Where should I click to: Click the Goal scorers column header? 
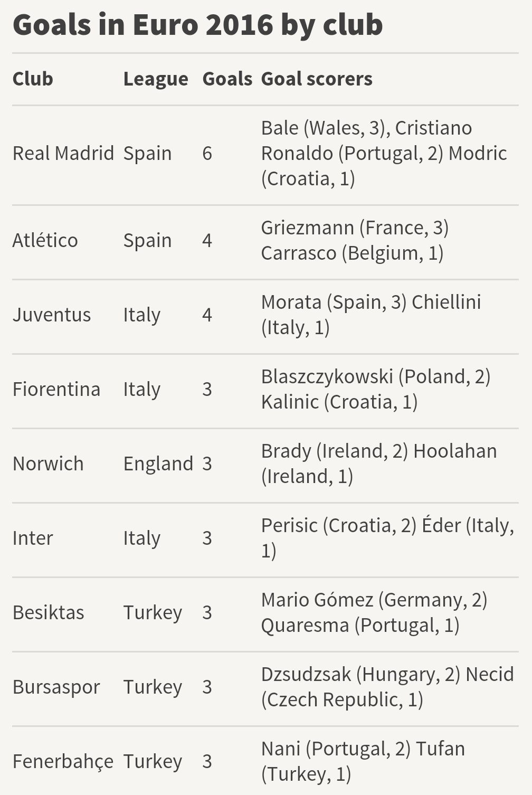317,79
